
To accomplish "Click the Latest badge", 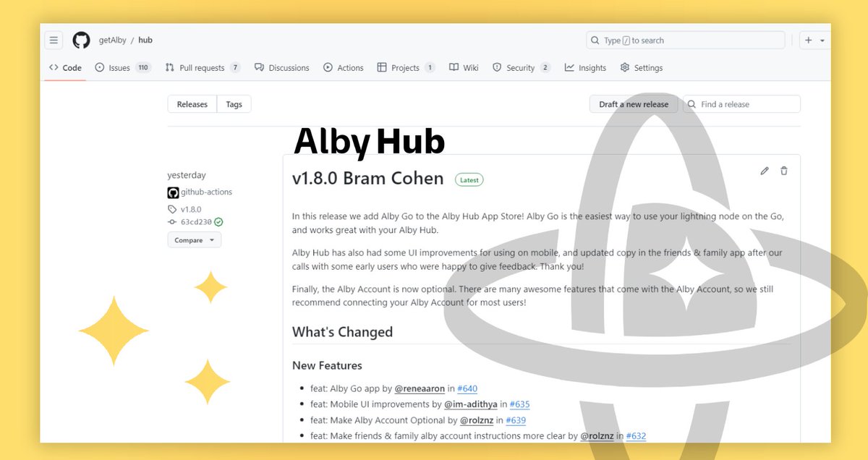I will (469, 179).
